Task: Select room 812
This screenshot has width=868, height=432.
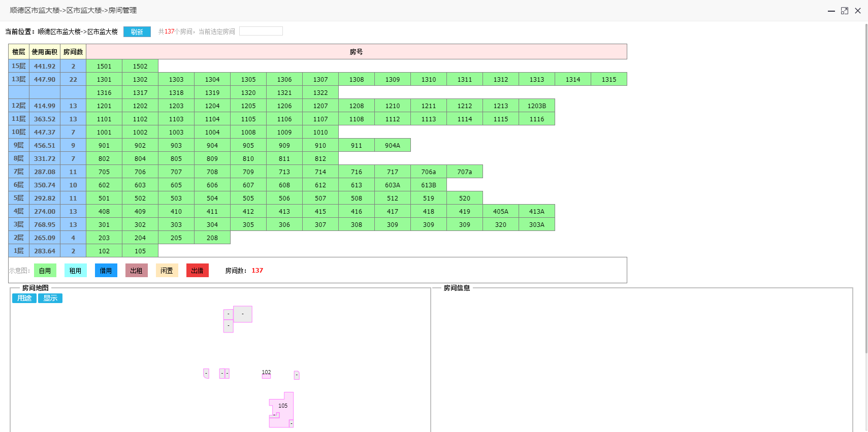Action: (320, 158)
